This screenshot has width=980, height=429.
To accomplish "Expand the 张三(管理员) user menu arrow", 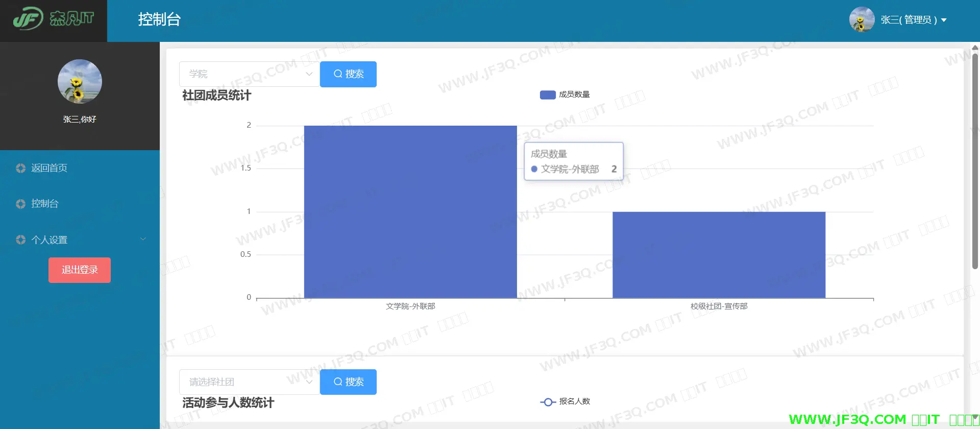I will click(944, 20).
